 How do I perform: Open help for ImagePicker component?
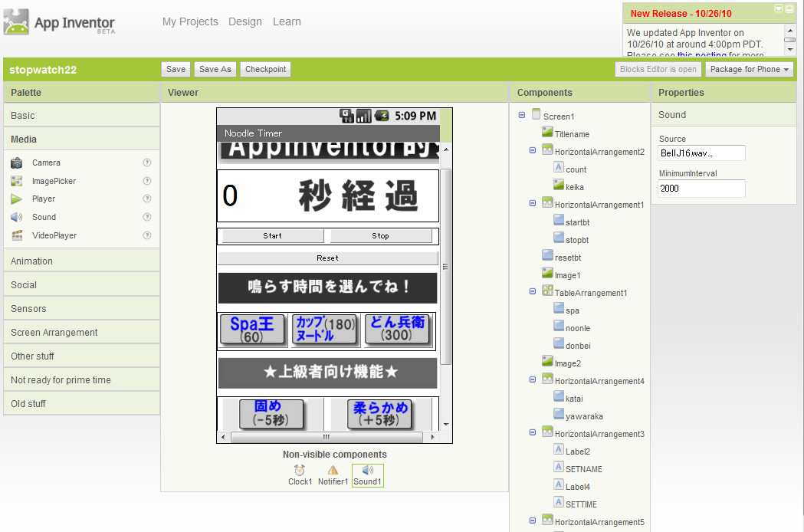point(147,181)
